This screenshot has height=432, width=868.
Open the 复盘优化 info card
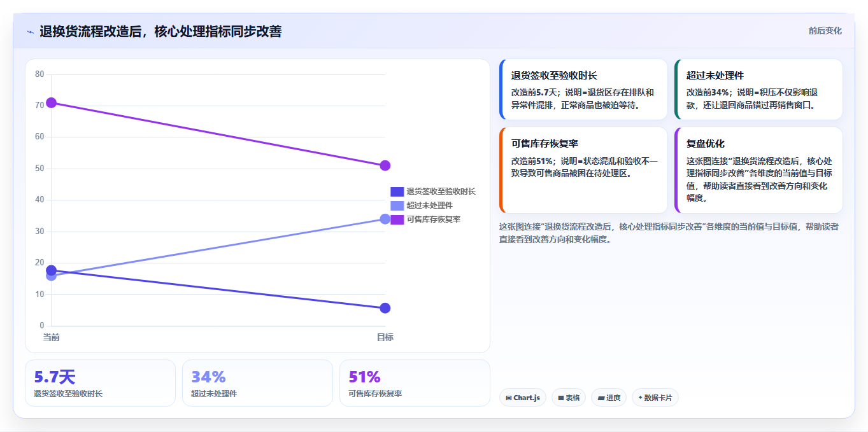coord(758,171)
